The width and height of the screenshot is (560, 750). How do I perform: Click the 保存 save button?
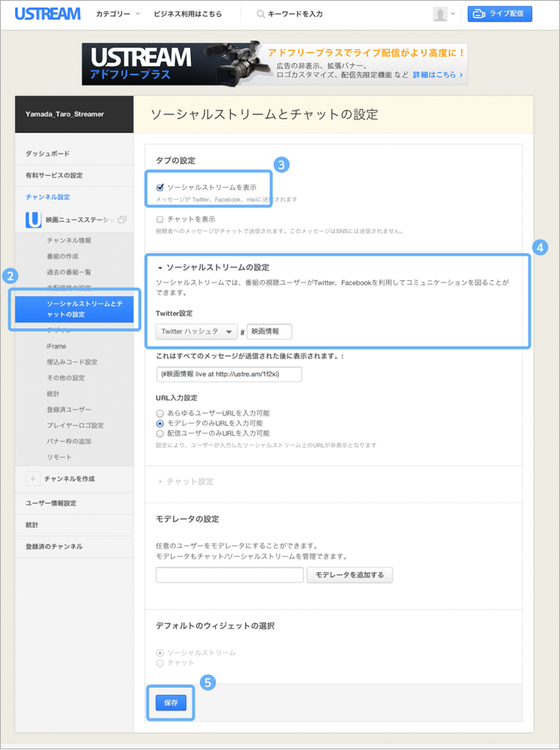(x=171, y=703)
